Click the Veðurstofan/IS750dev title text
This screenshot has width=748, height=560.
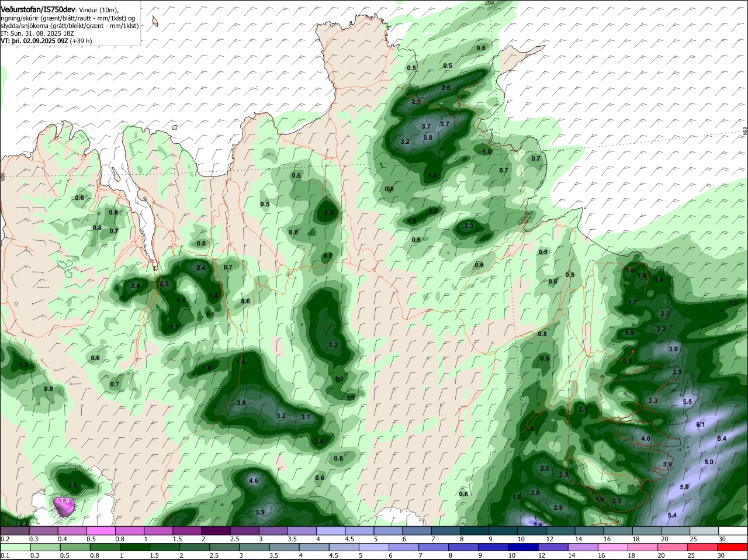pyautogui.click(x=39, y=9)
